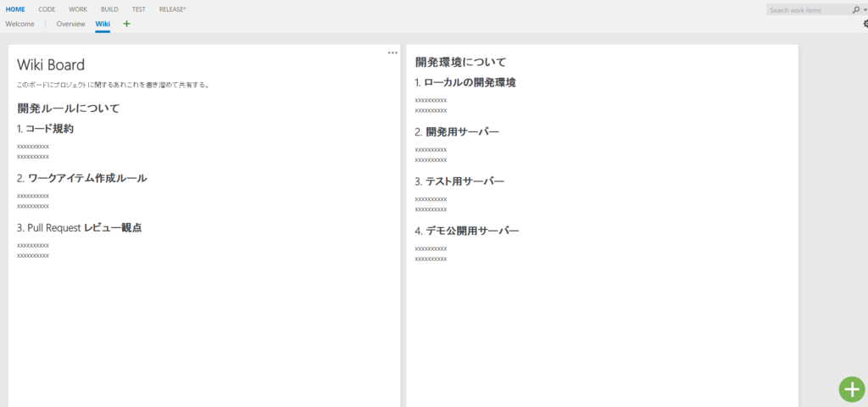Select the Wiki dashboard tab

pyautogui.click(x=103, y=24)
